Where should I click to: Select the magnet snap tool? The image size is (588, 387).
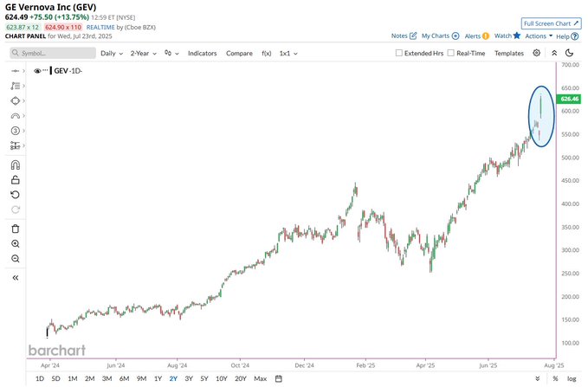(x=16, y=165)
